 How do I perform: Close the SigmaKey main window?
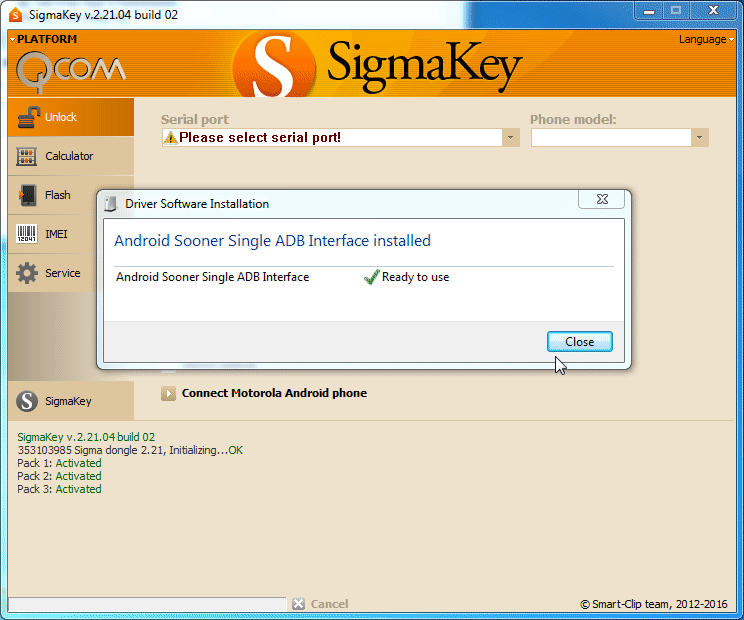[x=713, y=10]
